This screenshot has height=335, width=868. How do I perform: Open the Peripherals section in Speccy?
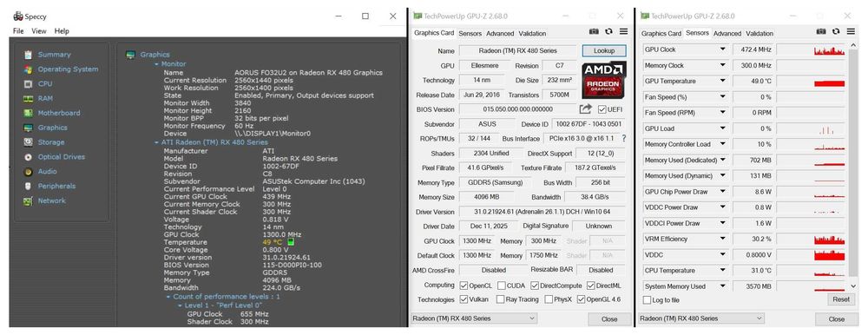[56, 186]
